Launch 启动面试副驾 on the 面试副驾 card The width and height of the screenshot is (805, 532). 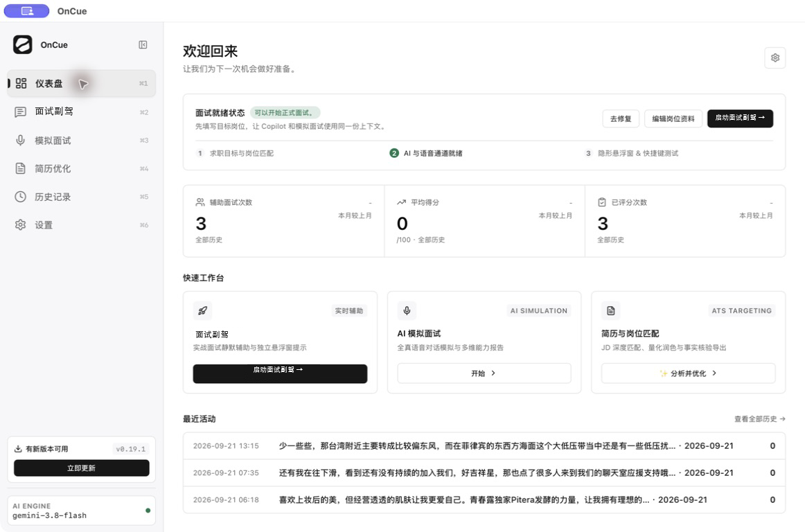[280, 373]
